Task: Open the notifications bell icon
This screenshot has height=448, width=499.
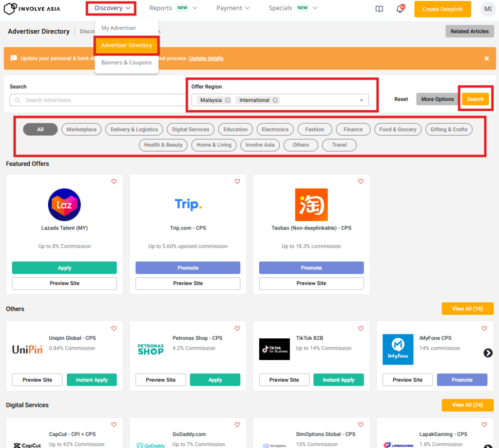Action: coord(400,9)
